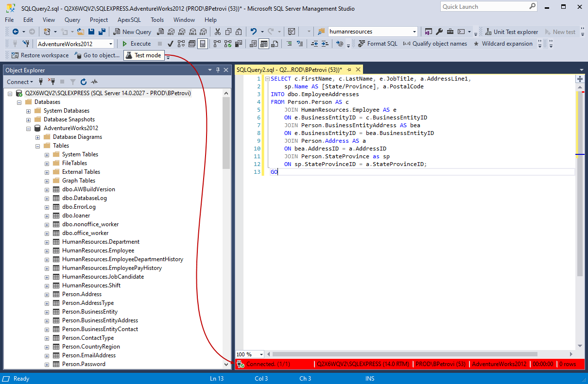Open the humanresources search combo box

(x=415, y=32)
